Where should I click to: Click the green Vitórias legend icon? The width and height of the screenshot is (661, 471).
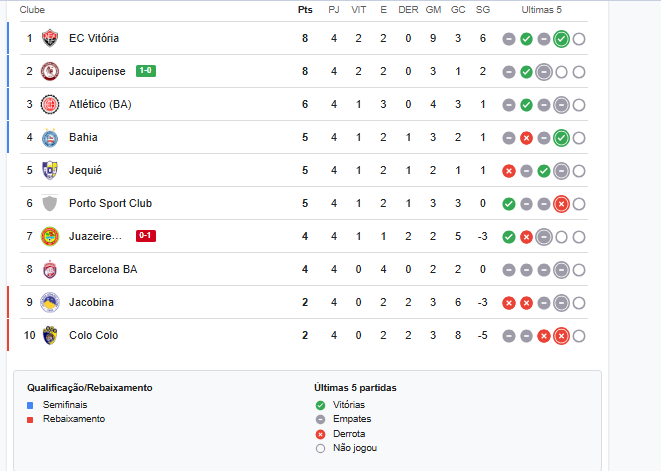(320, 405)
